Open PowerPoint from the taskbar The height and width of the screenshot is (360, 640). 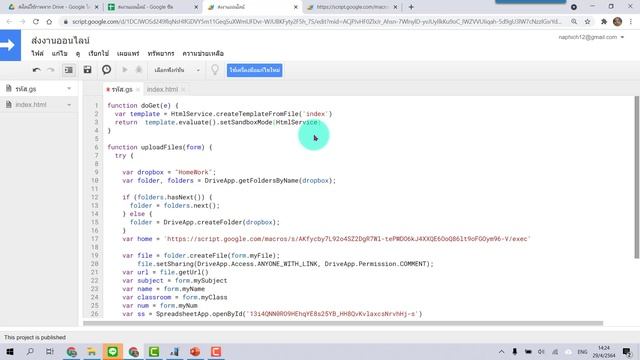coord(195,351)
